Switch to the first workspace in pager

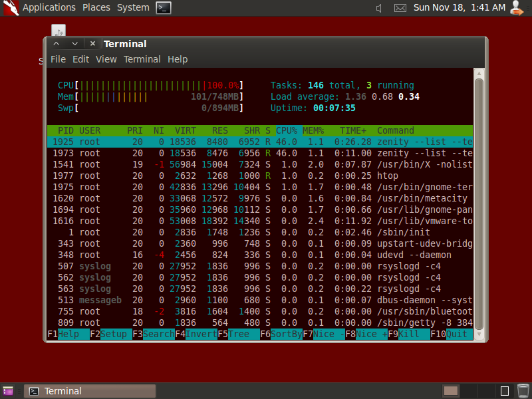tap(451, 391)
